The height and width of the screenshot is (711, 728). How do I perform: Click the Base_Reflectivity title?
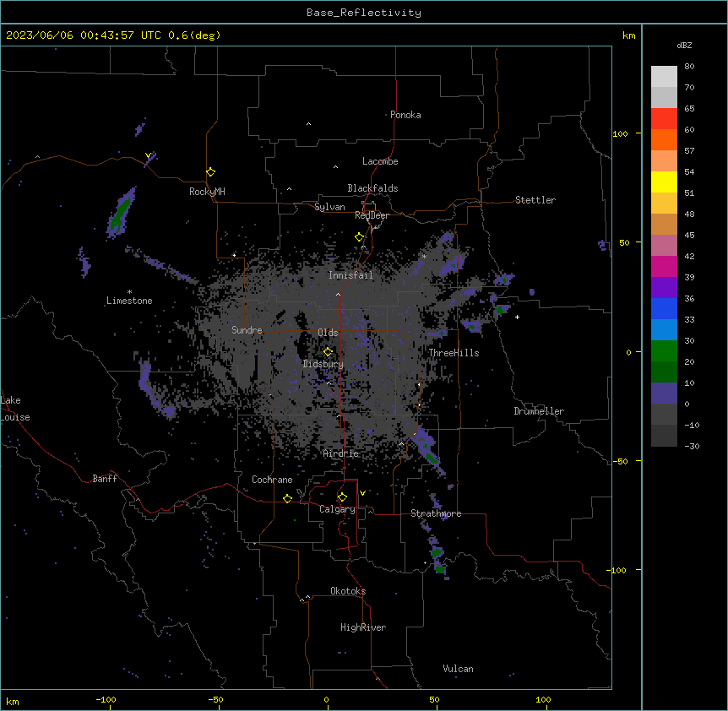pyautogui.click(x=364, y=13)
